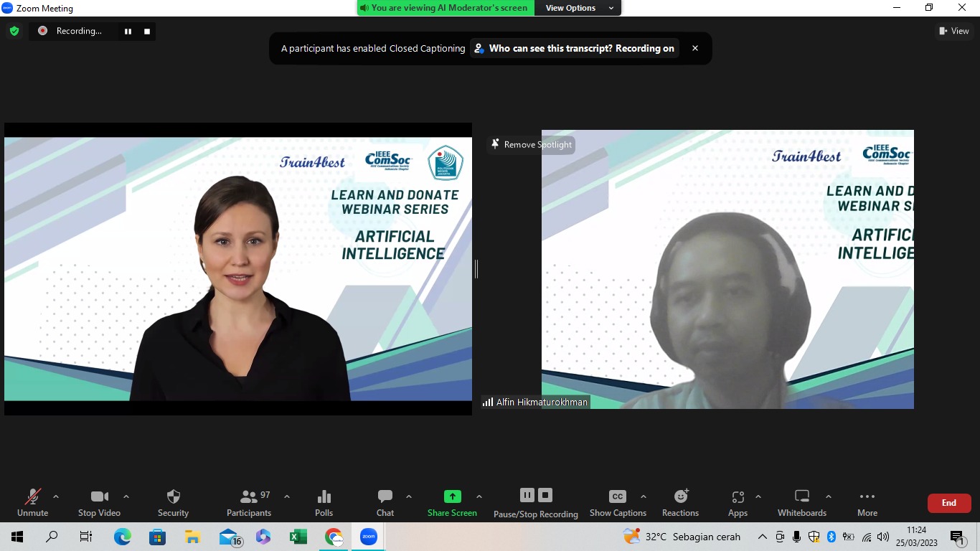Image resolution: width=980 pixels, height=551 pixels.
Task: Pause the recording in bottom toolbar
Action: 527,495
